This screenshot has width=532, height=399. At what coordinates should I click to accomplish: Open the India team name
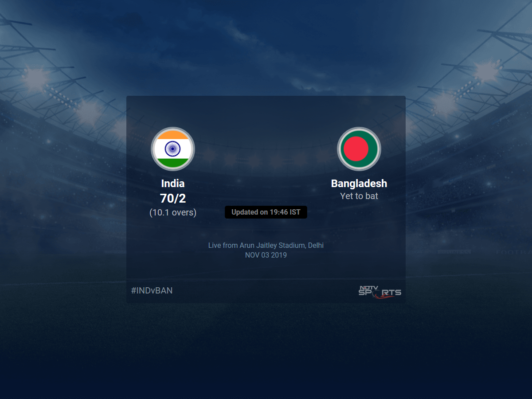coord(173,184)
